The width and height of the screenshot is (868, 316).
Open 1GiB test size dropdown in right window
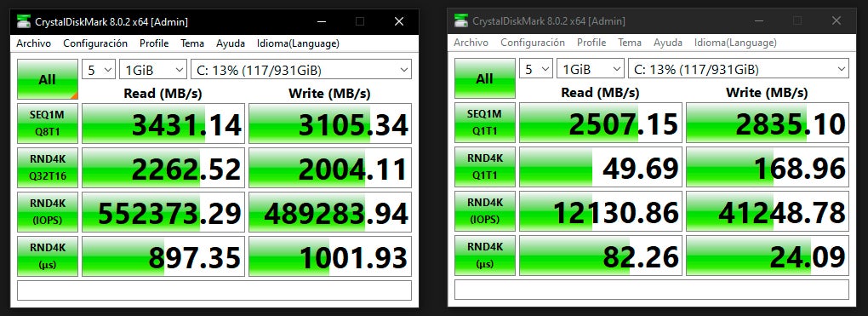590,69
